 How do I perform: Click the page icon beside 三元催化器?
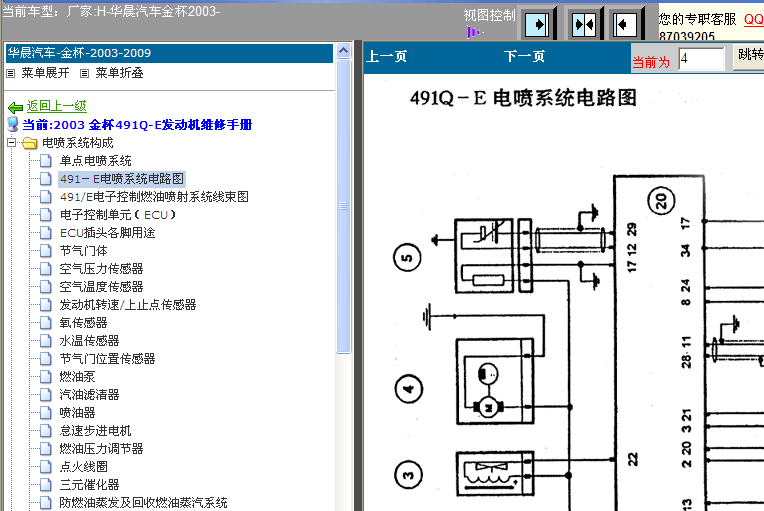(46, 485)
